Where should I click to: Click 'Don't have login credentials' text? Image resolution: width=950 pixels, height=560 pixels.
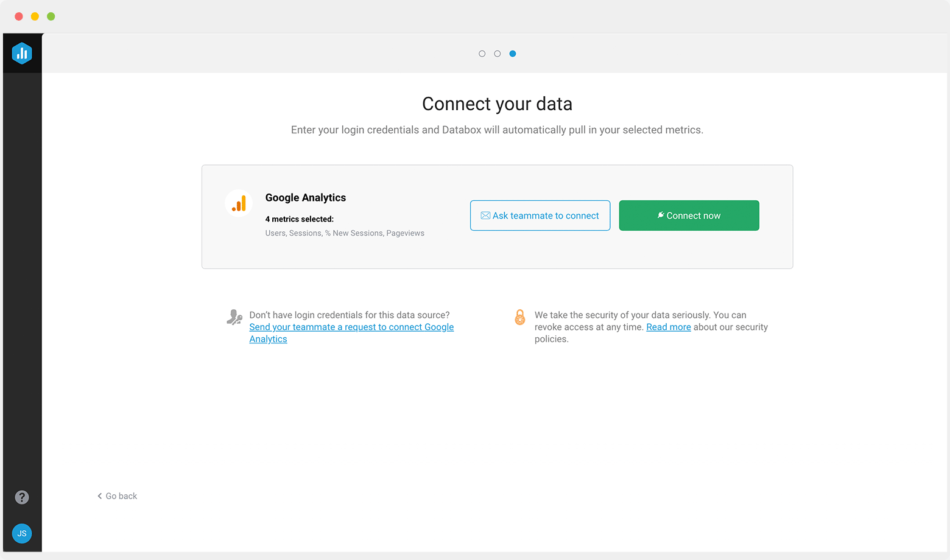tap(350, 315)
